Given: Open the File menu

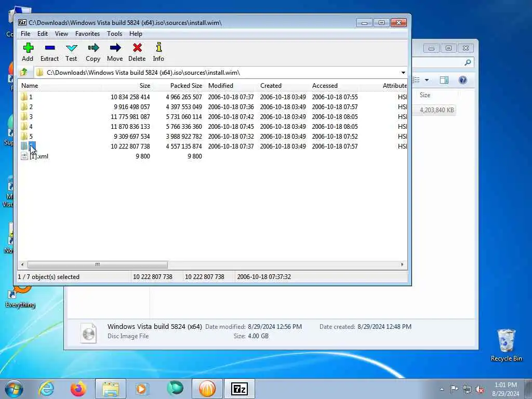Looking at the screenshot, I should pyautogui.click(x=25, y=34).
